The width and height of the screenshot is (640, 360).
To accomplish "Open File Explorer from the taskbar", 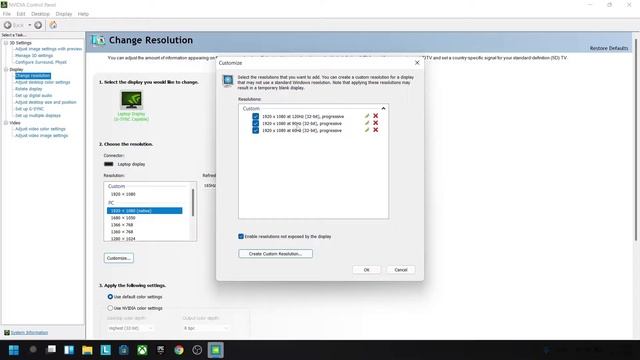I will tap(87, 350).
